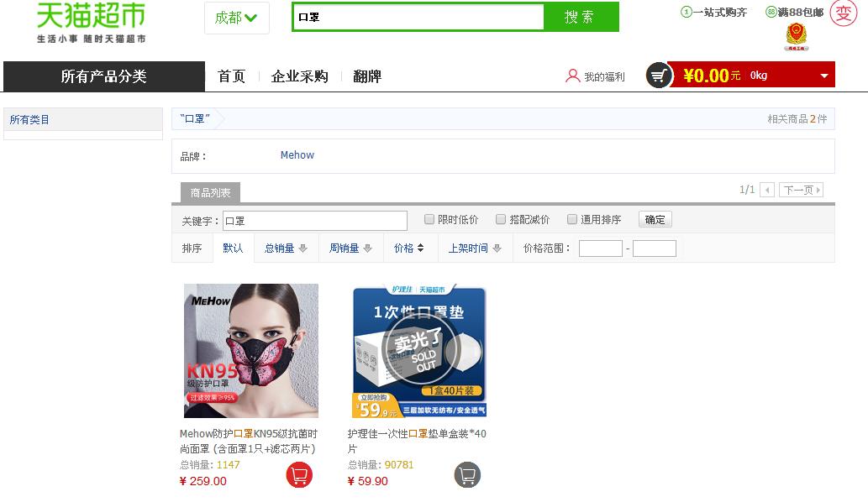Open the shopping cart icon
Viewport: 868px width, 502px height.
pos(659,75)
